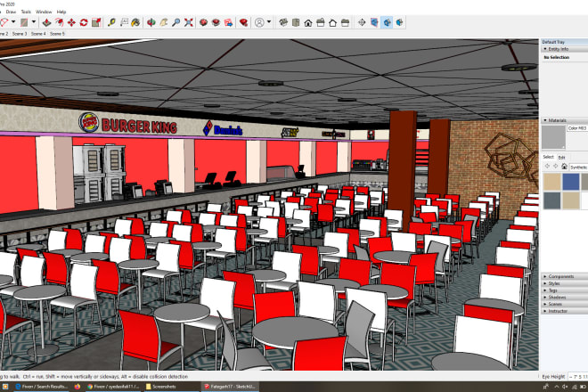
Task: Select the Orbit tool
Action: tap(151, 22)
